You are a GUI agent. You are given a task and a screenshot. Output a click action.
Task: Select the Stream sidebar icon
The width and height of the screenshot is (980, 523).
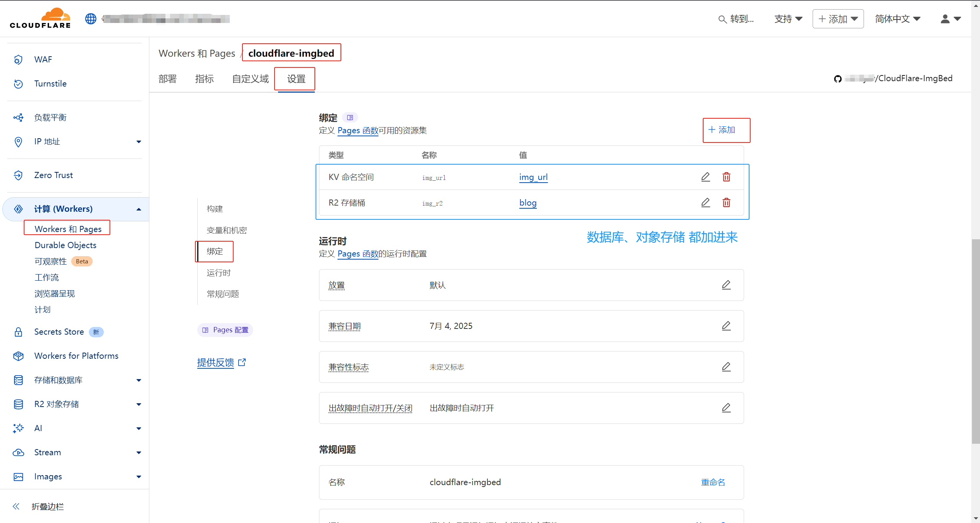18,453
